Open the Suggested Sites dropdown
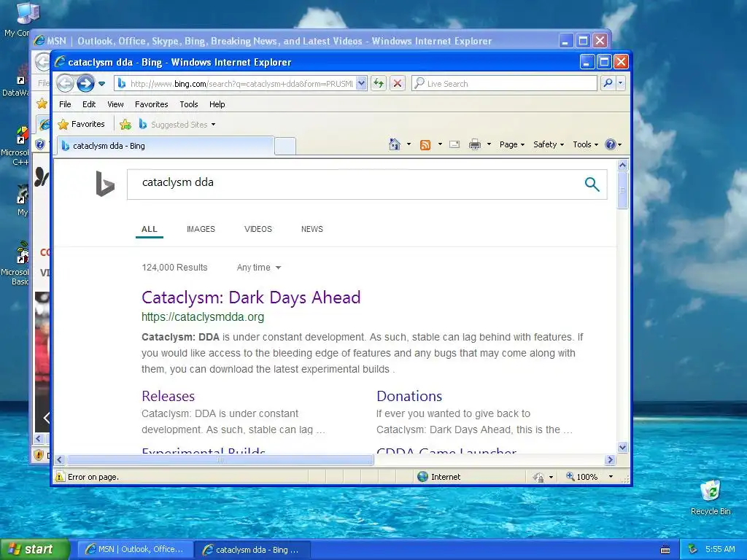747x560 pixels. 177,125
